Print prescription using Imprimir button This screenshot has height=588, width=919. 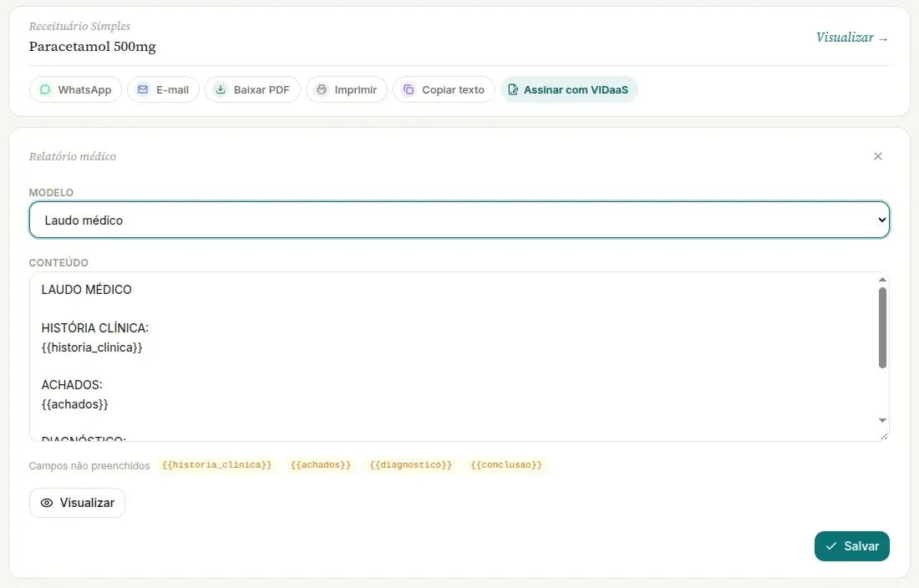click(x=347, y=89)
